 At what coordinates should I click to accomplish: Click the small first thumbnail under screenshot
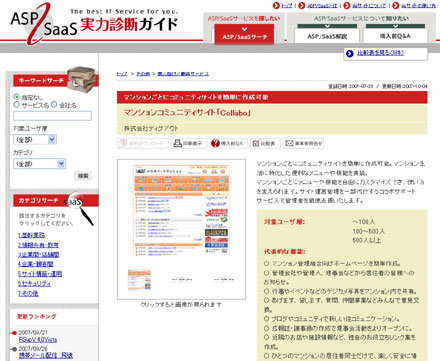139,279
